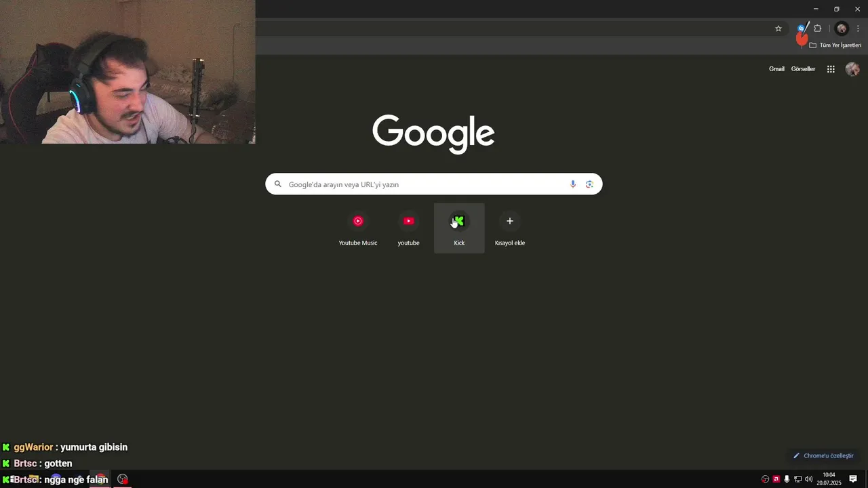Open the network tray icon
The image size is (868, 488).
[x=798, y=479]
